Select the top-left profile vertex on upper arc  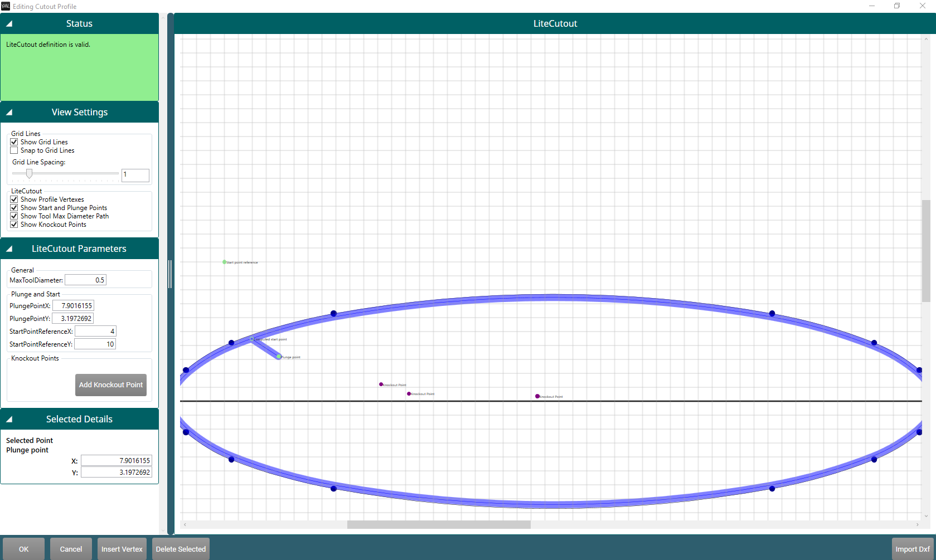click(x=333, y=314)
